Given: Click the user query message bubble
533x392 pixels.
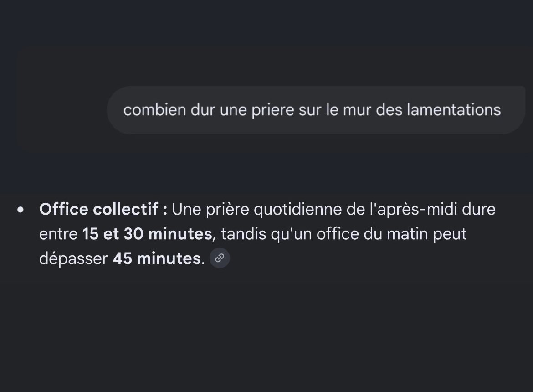Looking at the screenshot, I should coord(316,110).
